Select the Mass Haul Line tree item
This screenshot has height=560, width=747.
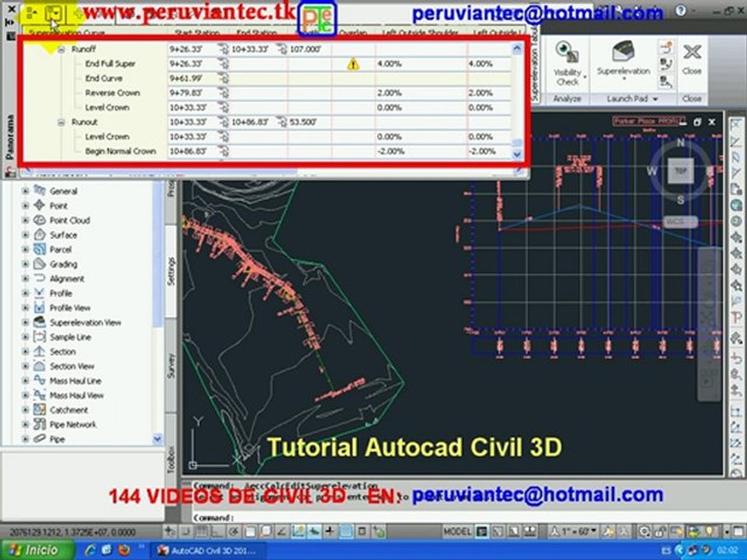[x=75, y=381]
